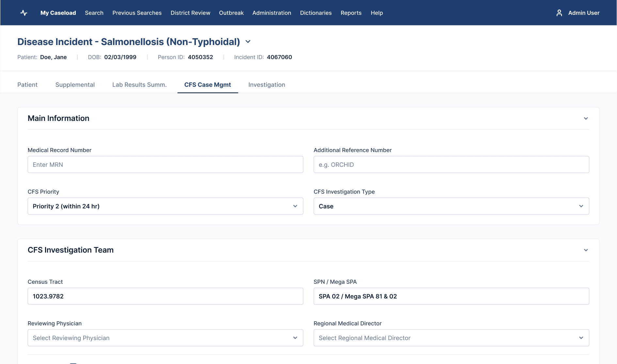Screen dimensions: 617x364
Task: Collapse the CFS Investigation Team section
Action: point(586,250)
